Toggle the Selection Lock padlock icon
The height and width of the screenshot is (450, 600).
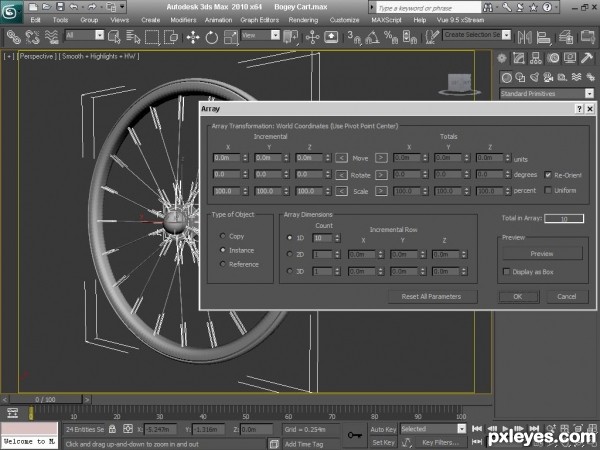[112, 429]
